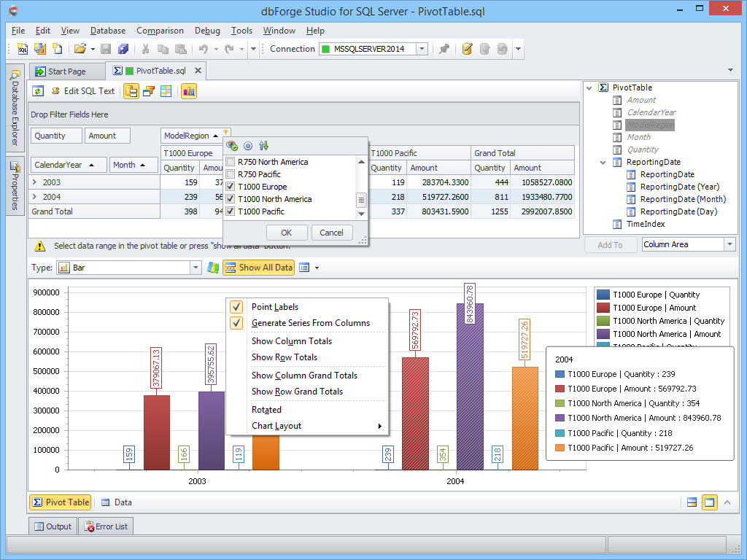This screenshot has height=560, width=747.
Task: Open the Tools menu
Action: (241, 31)
